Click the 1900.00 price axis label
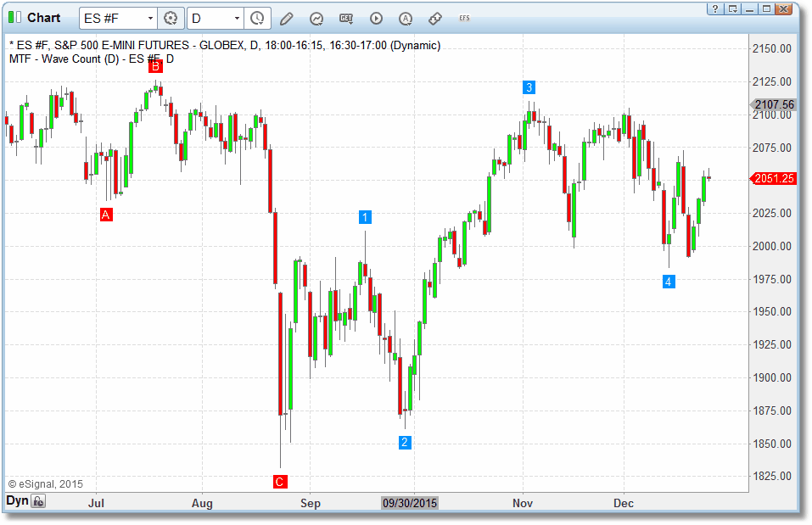 pos(772,378)
